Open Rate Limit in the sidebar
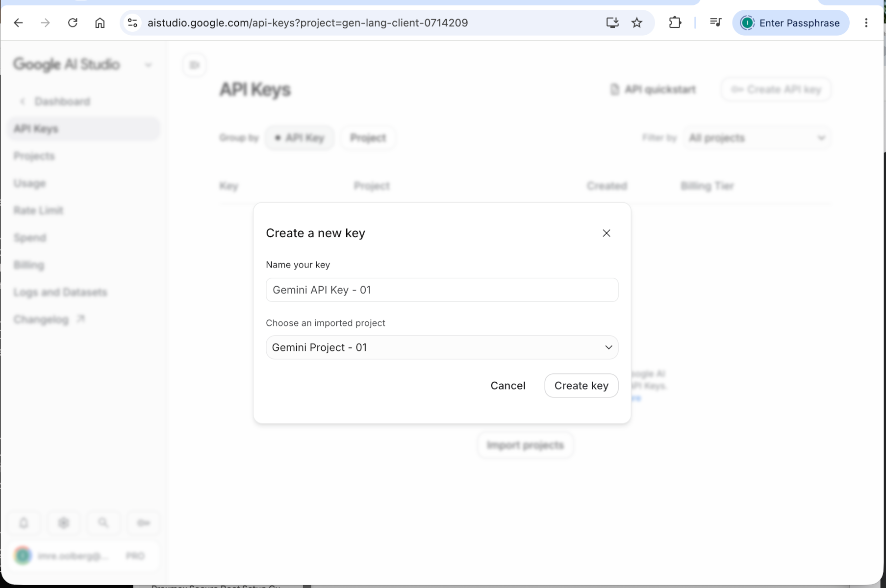The height and width of the screenshot is (588, 886). [x=38, y=211]
